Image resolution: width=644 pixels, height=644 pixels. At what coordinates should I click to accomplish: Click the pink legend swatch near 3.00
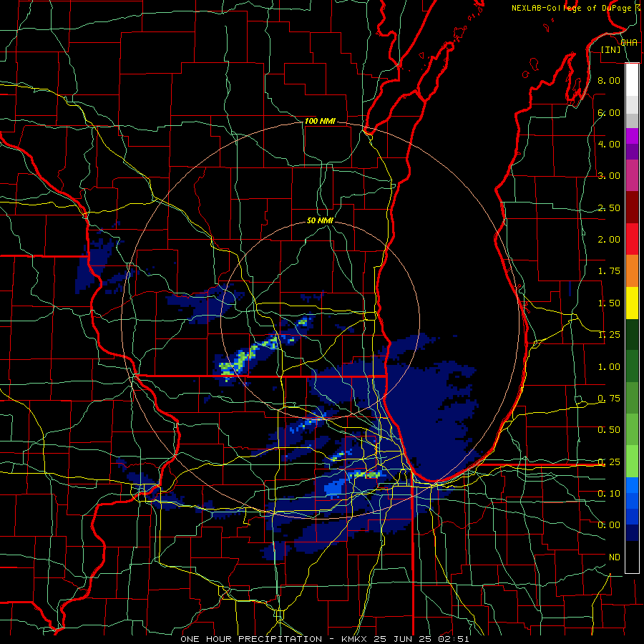[x=632, y=175]
